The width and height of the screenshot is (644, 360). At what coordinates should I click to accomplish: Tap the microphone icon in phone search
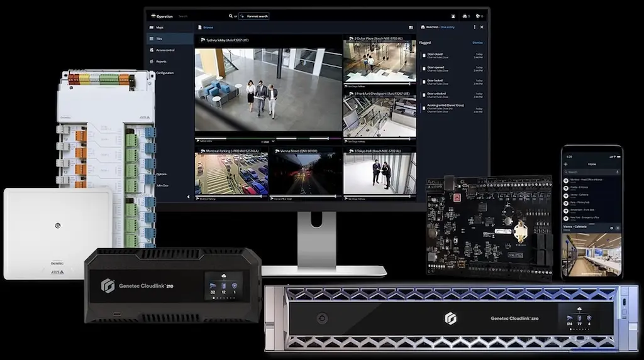(x=617, y=172)
